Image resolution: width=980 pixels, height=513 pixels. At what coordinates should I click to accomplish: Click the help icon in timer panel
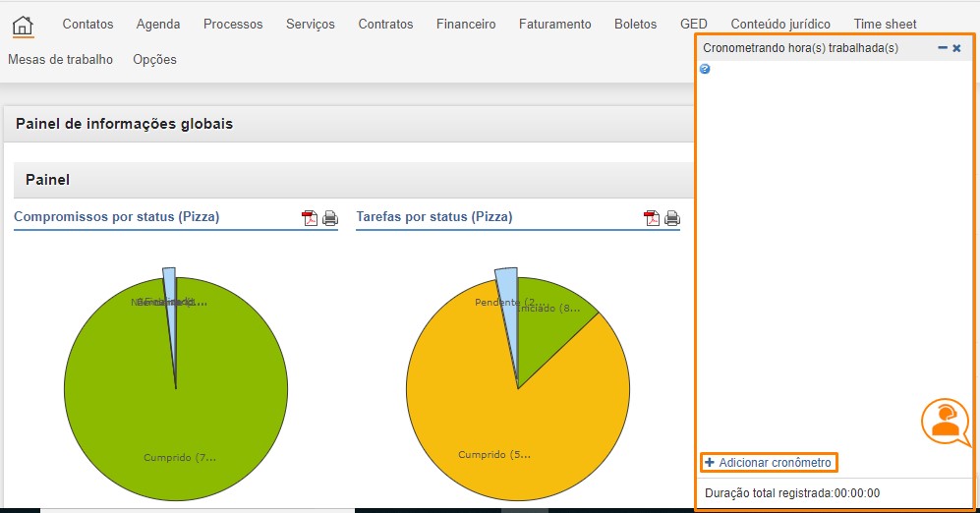(705, 69)
